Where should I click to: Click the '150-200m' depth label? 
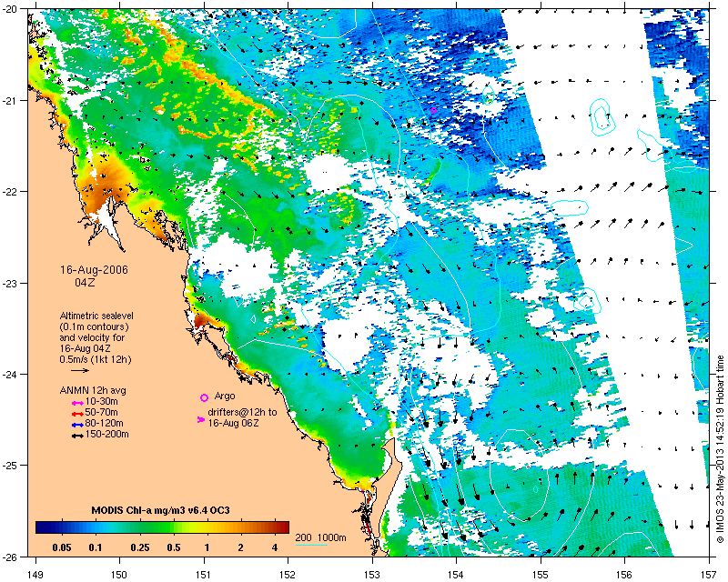coord(107,435)
